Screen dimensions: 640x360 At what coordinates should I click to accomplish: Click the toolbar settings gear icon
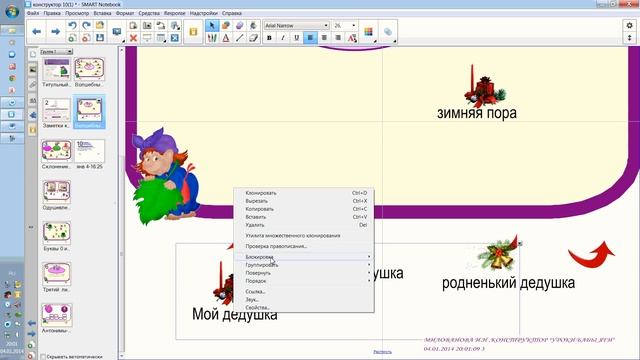[629, 25]
